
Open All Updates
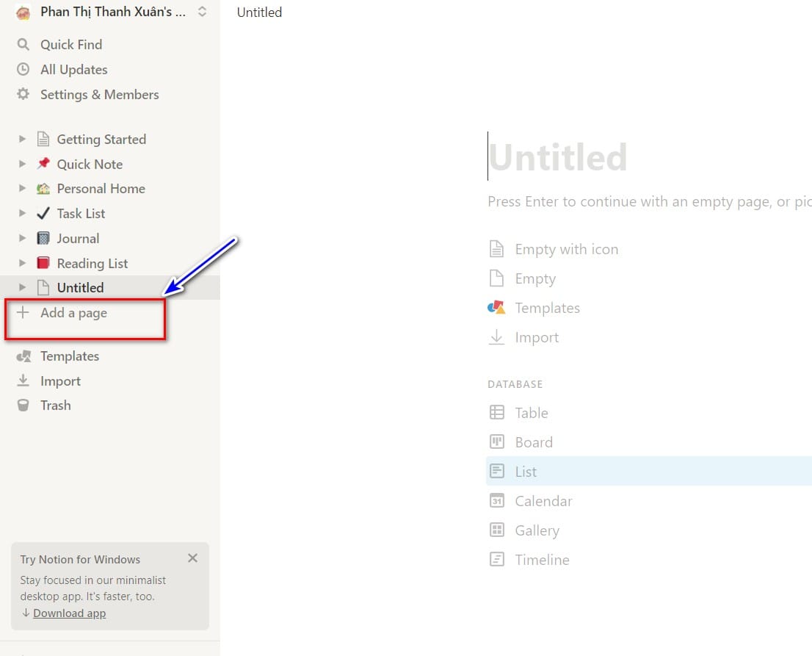tap(74, 70)
